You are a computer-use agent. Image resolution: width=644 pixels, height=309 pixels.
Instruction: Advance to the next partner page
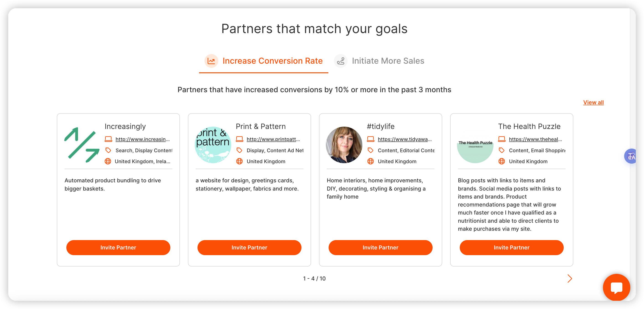pos(570,278)
